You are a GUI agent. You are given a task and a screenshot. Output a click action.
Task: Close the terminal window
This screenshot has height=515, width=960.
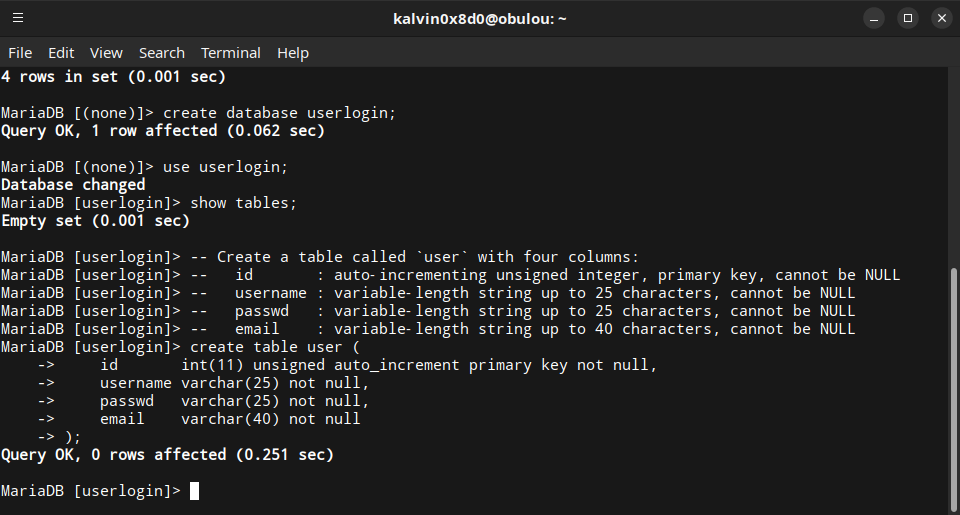pyautogui.click(x=940, y=18)
